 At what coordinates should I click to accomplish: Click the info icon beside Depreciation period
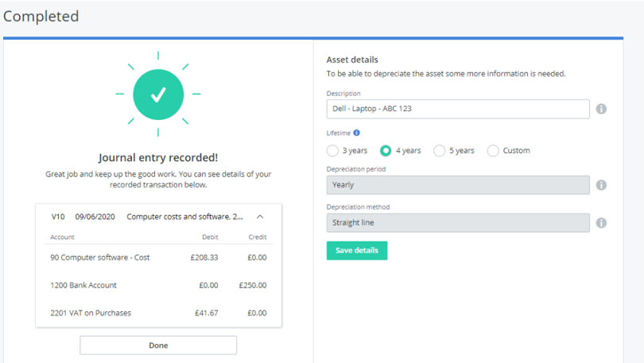click(601, 185)
